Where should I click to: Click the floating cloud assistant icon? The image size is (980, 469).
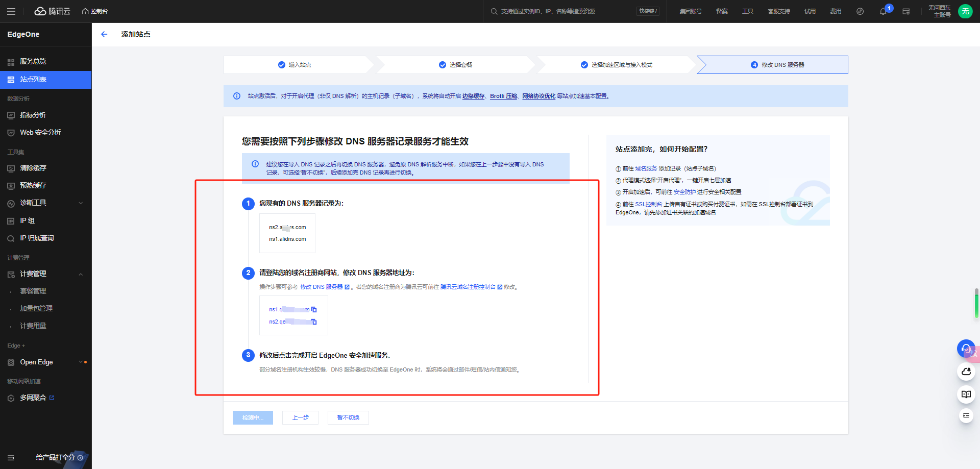966,372
